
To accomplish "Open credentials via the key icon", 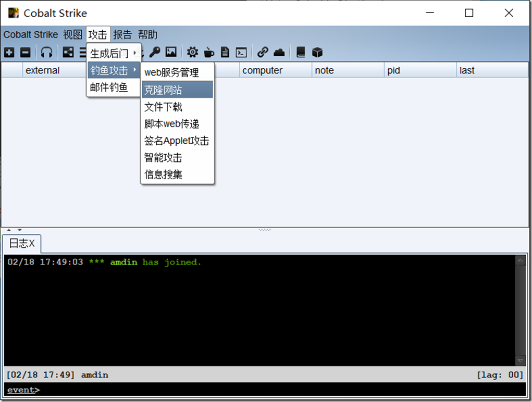I will pyautogui.click(x=155, y=52).
